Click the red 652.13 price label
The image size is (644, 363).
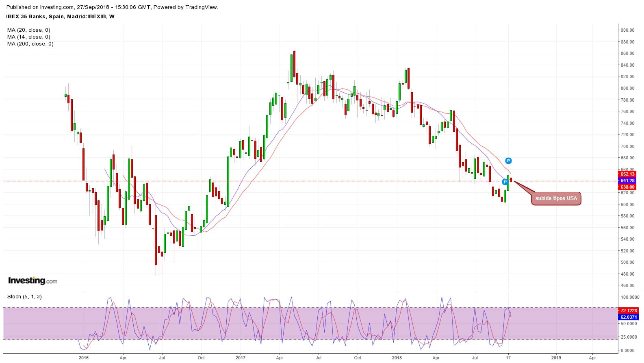tap(627, 174)
